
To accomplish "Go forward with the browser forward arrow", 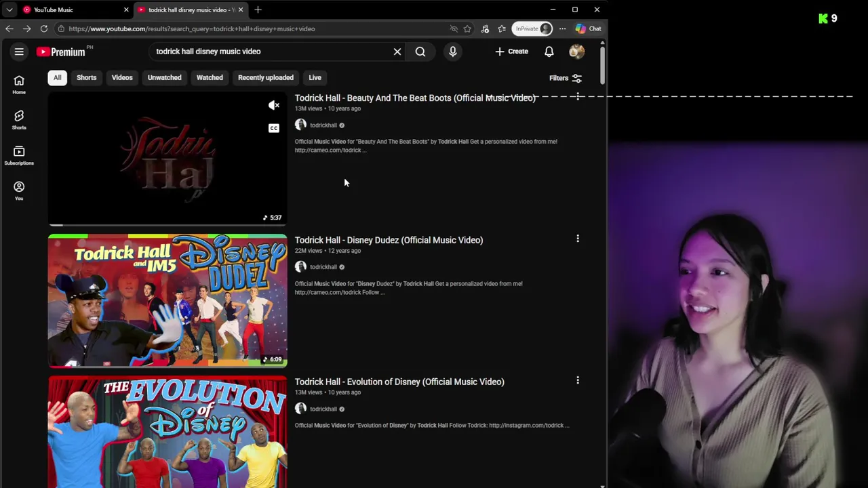I will (26, 28).
